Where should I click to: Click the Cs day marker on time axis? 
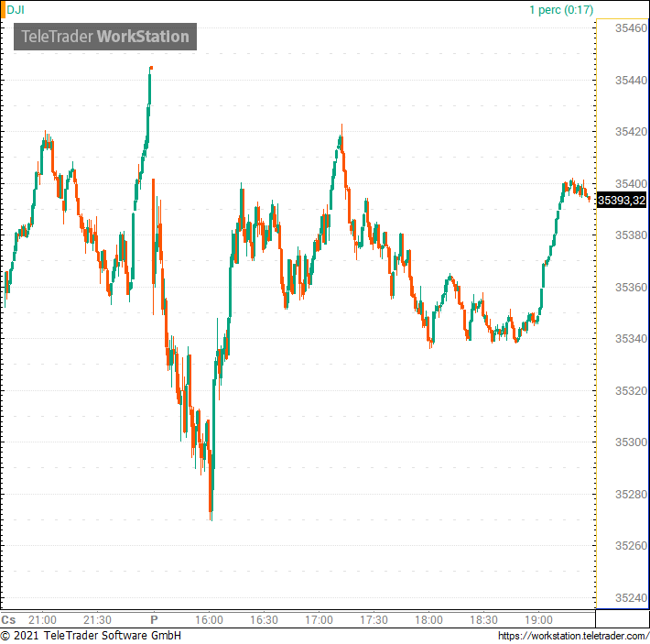(8, 620)
